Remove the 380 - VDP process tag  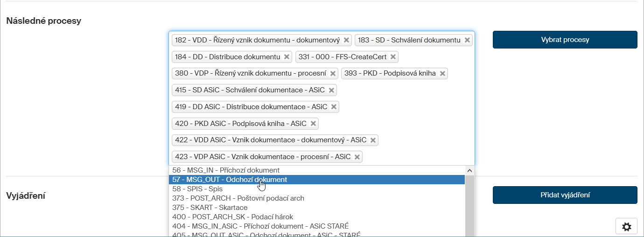tap(333, 74)
